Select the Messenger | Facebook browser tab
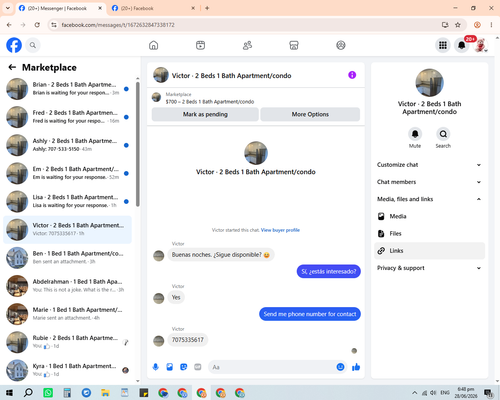 pos(60,8)
